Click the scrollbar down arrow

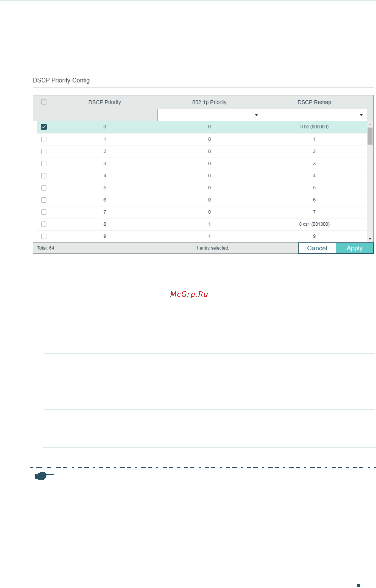(x=370, y=239)
